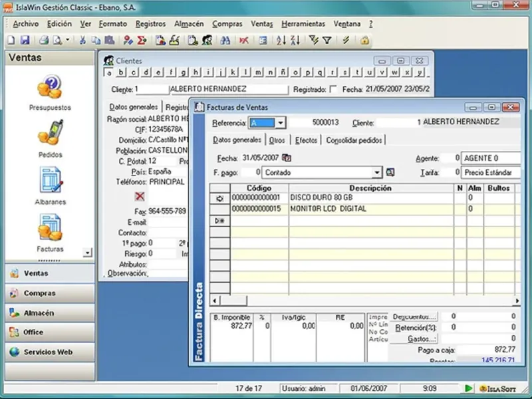The height and width of the screenshot is (399, 532).
Task: Click the Agente name field 'AGENTE 0'
Action: (x=491, y=158)
